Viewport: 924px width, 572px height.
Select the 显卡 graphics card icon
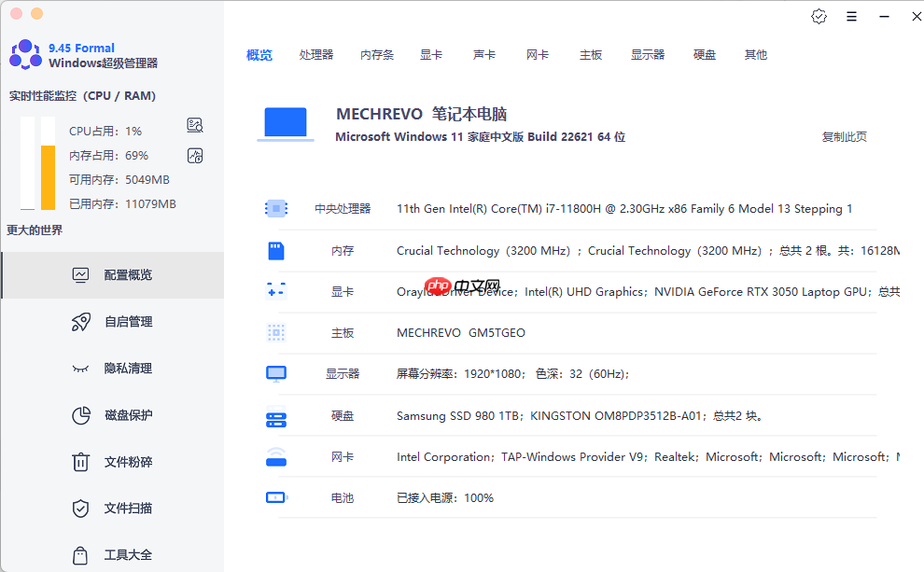click(x=275, y=290)
